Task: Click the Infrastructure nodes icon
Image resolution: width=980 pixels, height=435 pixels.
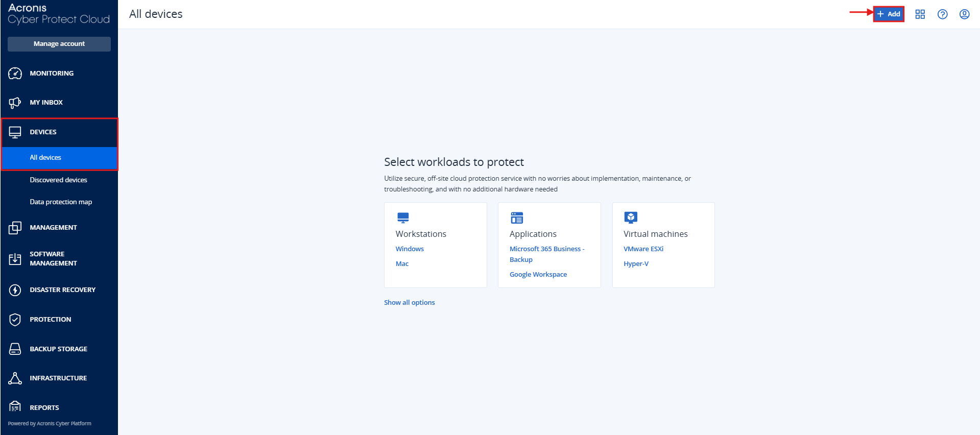Action: point(15,378)
